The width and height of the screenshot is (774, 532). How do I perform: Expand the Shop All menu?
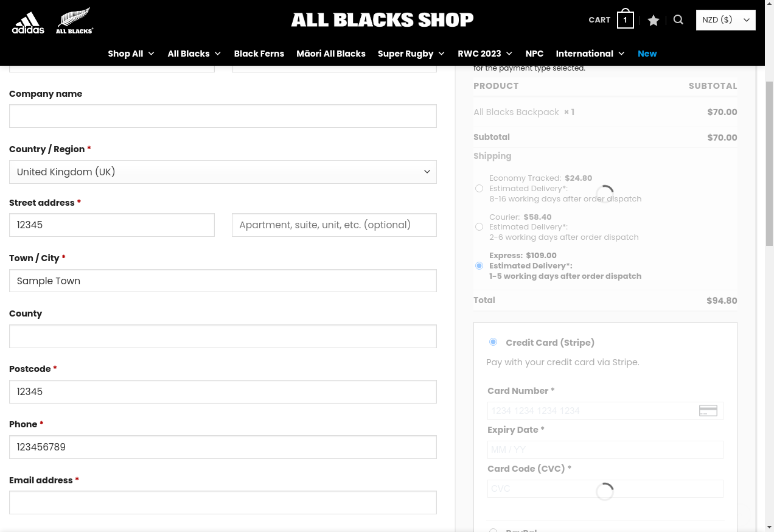pyautogui.click(x=131, y=54)
